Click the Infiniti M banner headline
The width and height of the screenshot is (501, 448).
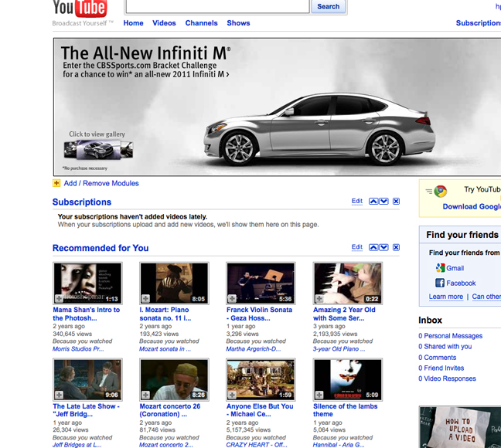pyautogui.click(x=145, y=53)
